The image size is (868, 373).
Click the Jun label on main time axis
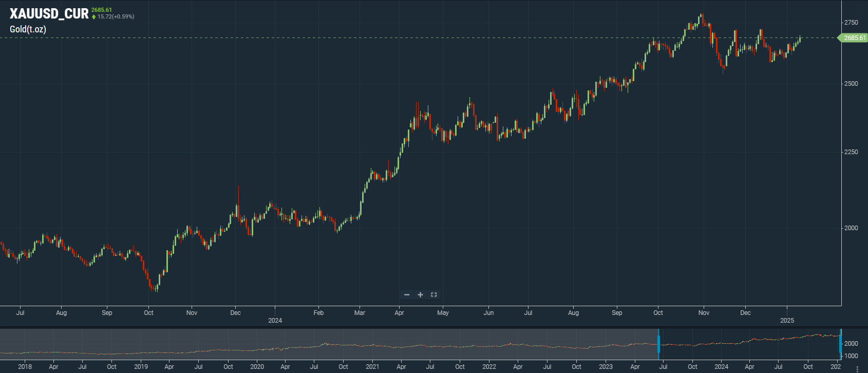[488, 312]
